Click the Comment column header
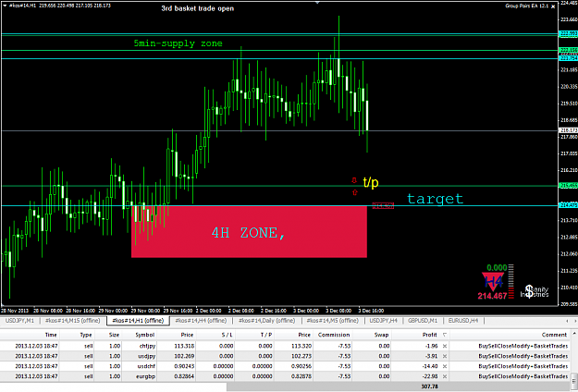This screenshot has height=392, width=578. coord(510,335)
